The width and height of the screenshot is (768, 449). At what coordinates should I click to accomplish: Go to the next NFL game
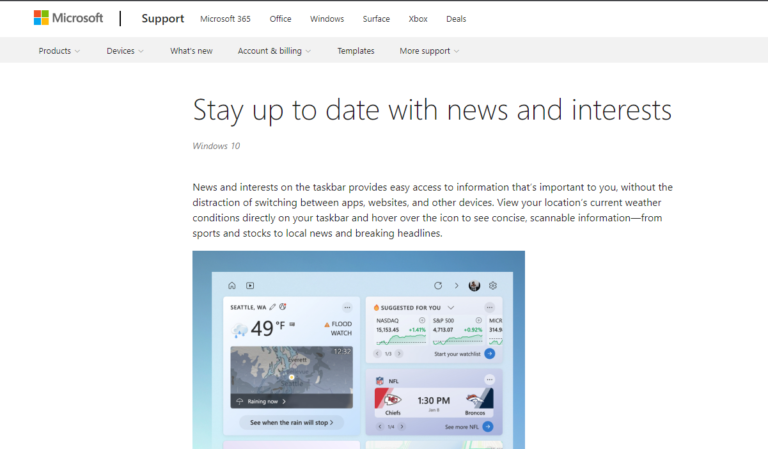pos(402,426)
